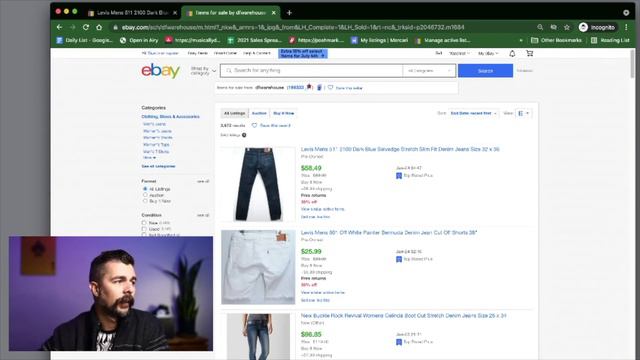Open the Open in Airy bookmark
The width and height of the screenshot is (640, 360).
tap(139, 40)
